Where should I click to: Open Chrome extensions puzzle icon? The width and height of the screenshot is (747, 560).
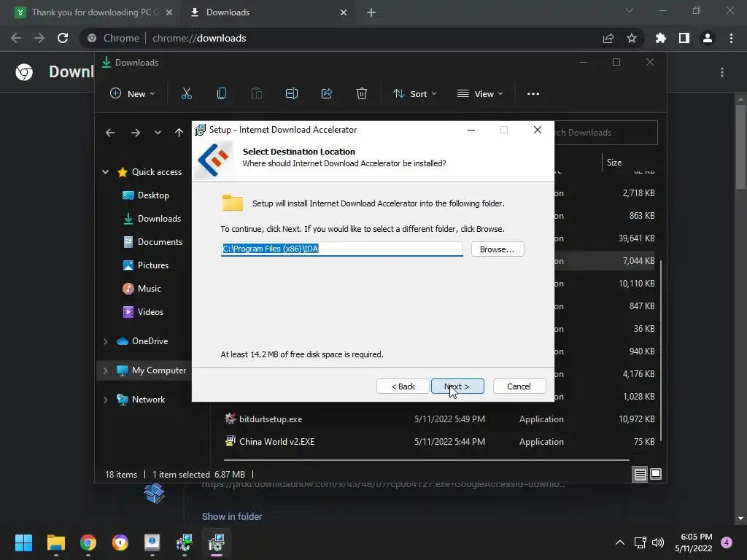661,38
